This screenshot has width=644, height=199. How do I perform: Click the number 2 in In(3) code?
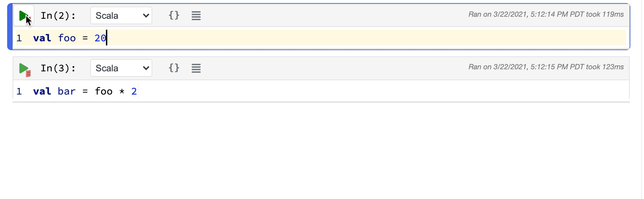pos(134,91)
